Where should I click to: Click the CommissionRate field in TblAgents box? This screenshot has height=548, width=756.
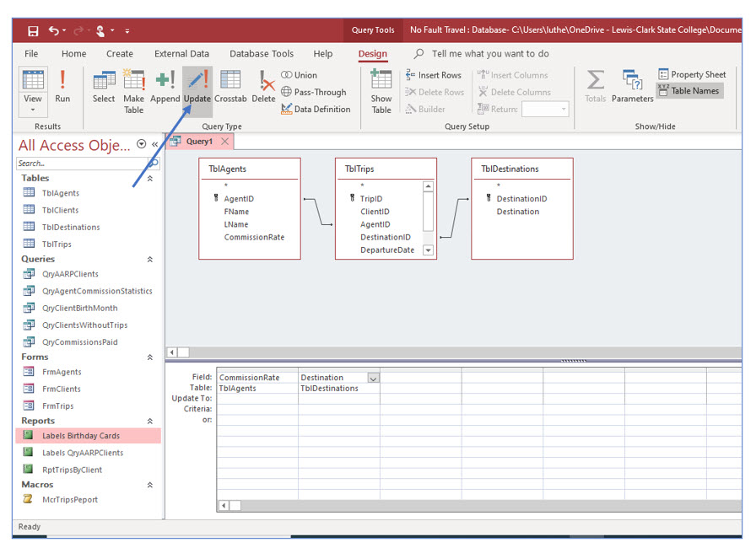tap(254, 238)
